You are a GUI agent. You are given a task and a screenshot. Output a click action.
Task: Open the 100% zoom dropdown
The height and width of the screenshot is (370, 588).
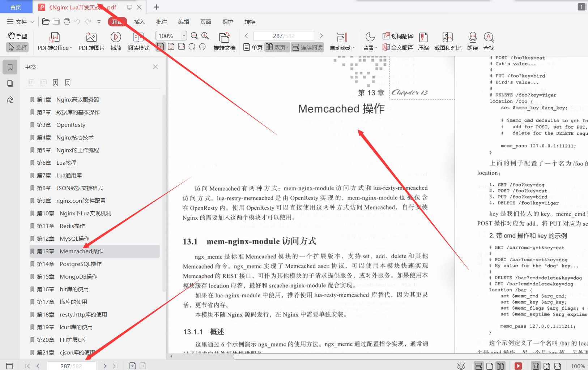pyautogui.click(x=170, y=35)
